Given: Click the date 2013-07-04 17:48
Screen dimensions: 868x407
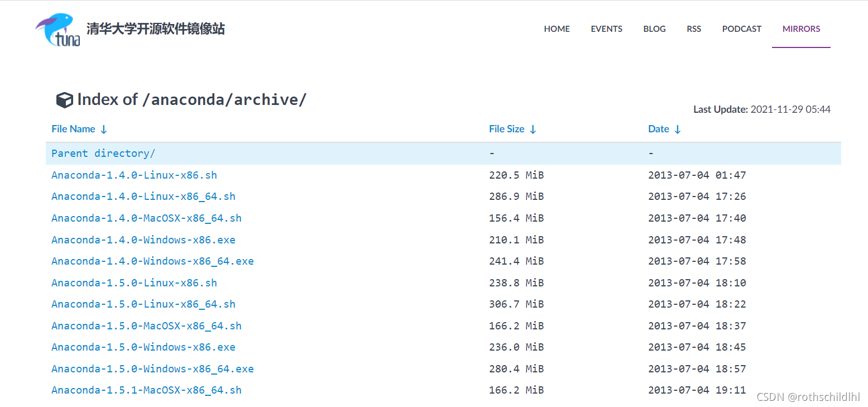Looking at the screenshot, I should tap(697, 240).
